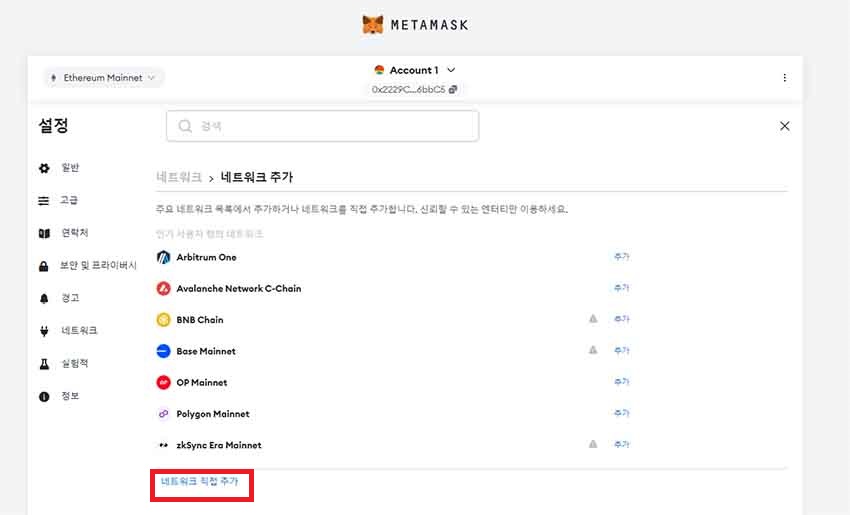Click the 네트워크 직접 추가 link
The width and height of the screenshot is (850, 515).
click(x=199, y=481)
